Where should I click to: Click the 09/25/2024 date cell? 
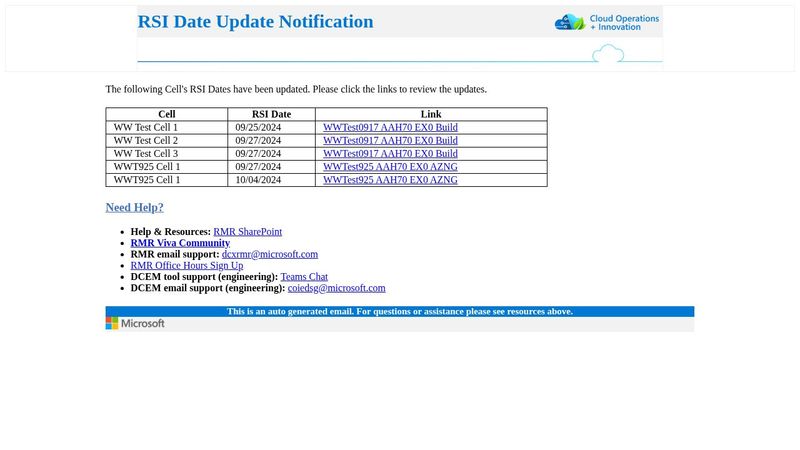[x=258, y=128]
